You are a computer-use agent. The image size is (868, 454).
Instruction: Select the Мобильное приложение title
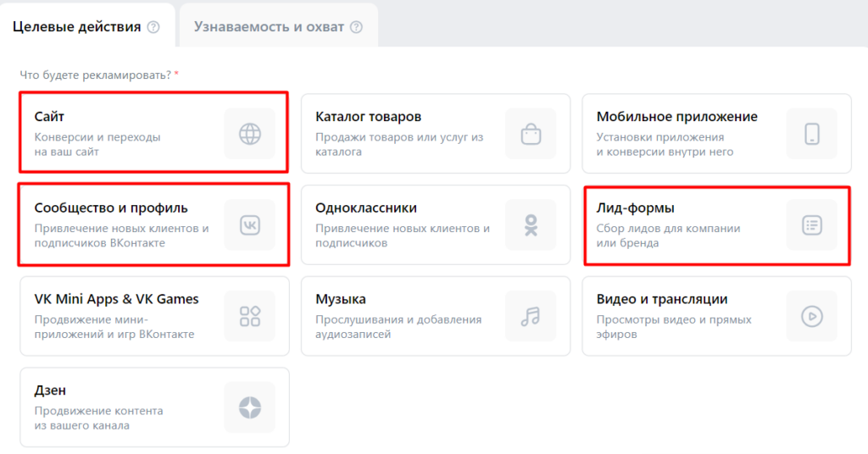677,117
